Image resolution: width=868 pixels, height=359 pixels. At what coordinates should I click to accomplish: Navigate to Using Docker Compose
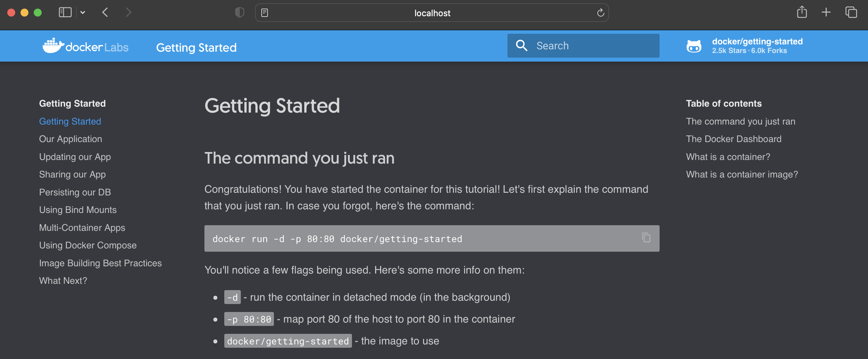tap(88, 245)
